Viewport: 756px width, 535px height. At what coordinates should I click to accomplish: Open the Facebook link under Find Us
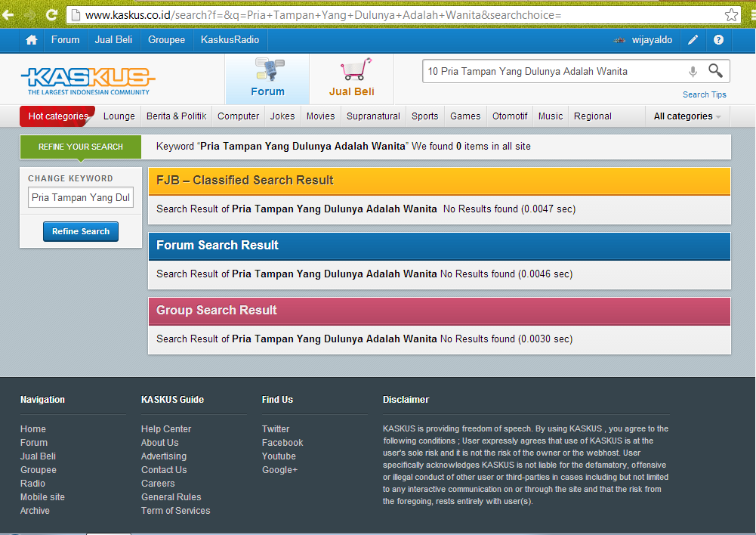(282, 442)
